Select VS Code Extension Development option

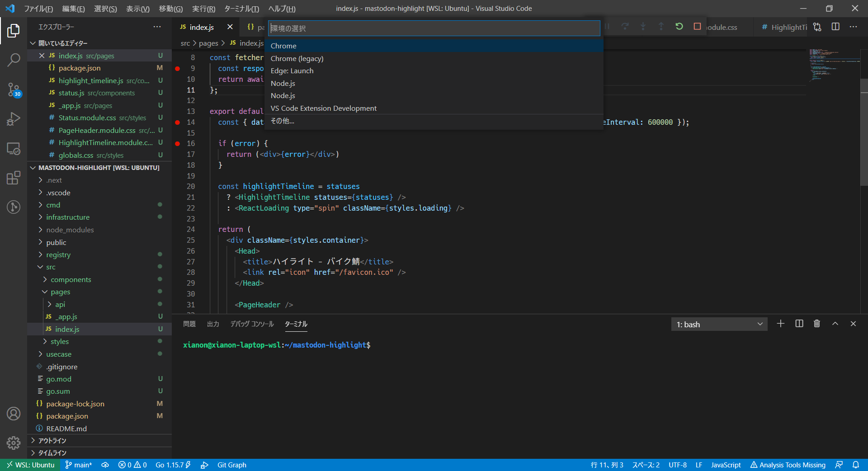coord(434,108)
